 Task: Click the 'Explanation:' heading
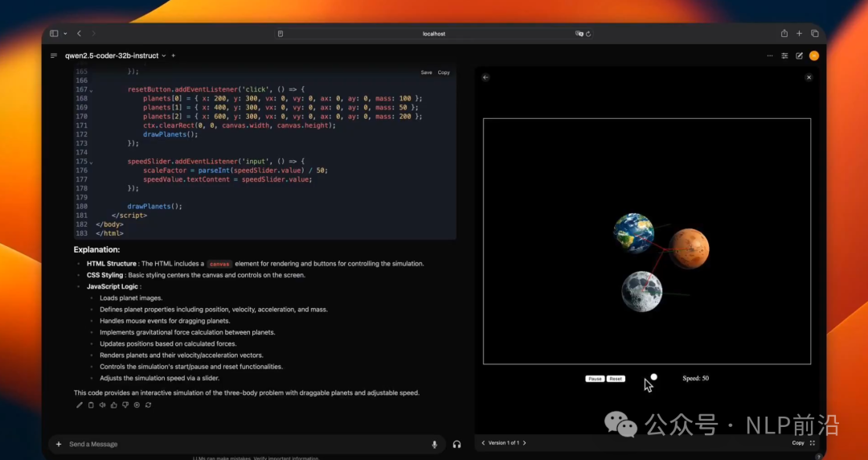click(97, 249)
